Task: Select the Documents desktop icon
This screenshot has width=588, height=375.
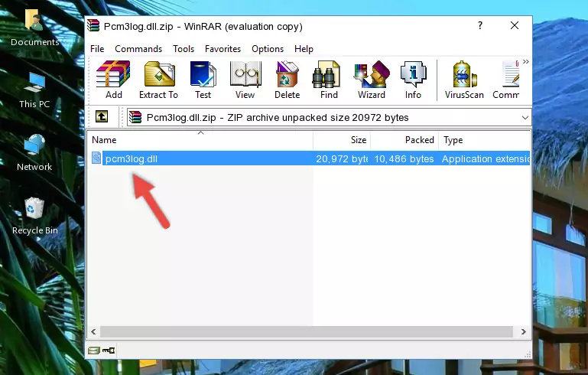Action: coord(34,28)
